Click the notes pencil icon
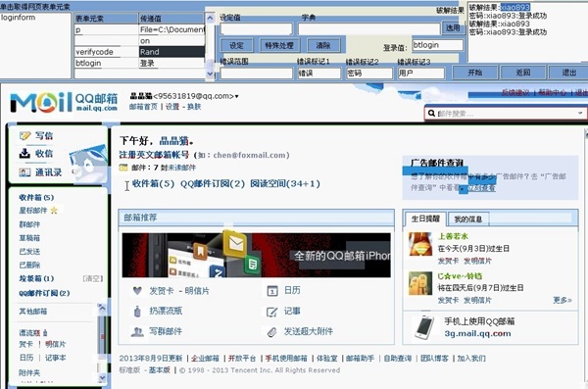The height and width of the screenshot is (389, 588). pos(271,312)
